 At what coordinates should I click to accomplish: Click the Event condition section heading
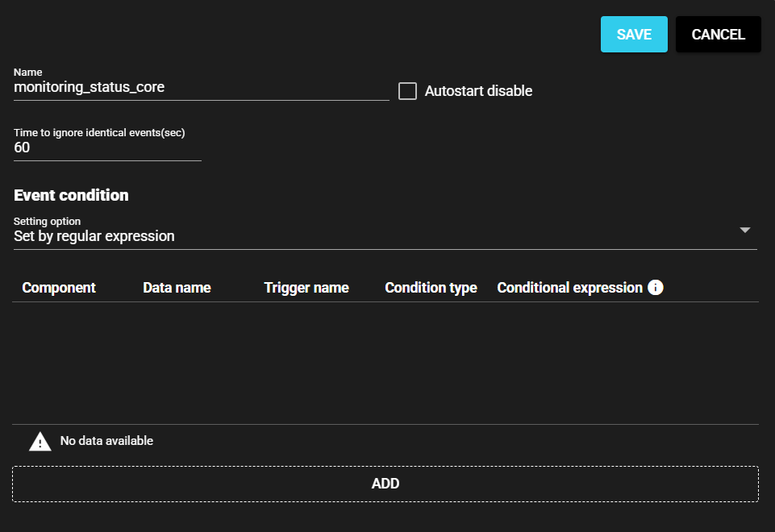click(x=71, y=195)
